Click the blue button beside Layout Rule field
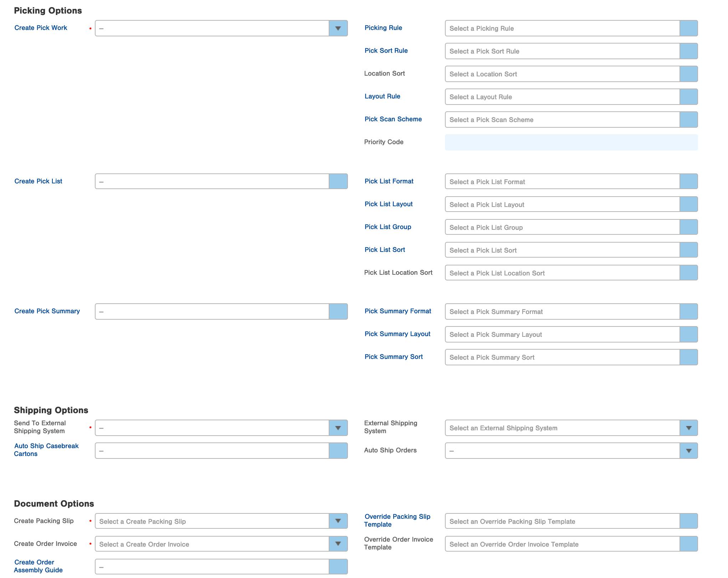 click(x=688, y=97)
